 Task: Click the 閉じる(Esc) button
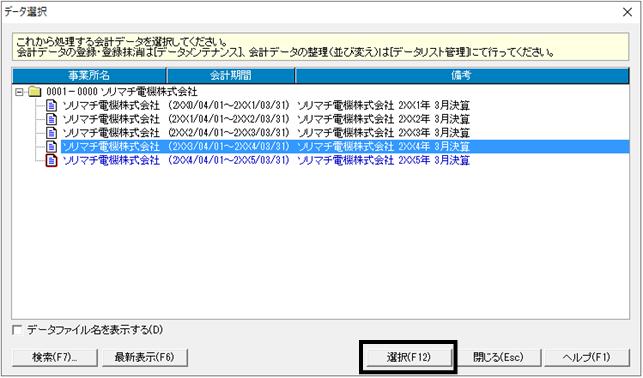coord(498,357)
